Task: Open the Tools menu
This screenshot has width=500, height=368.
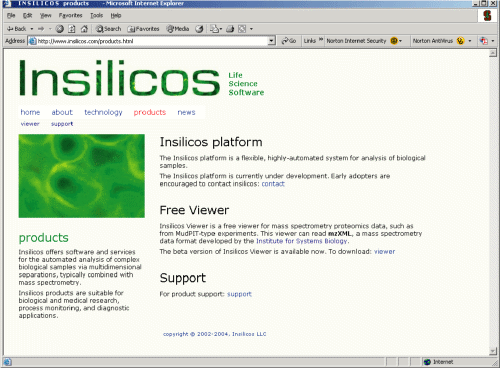Action: point(96,15)
